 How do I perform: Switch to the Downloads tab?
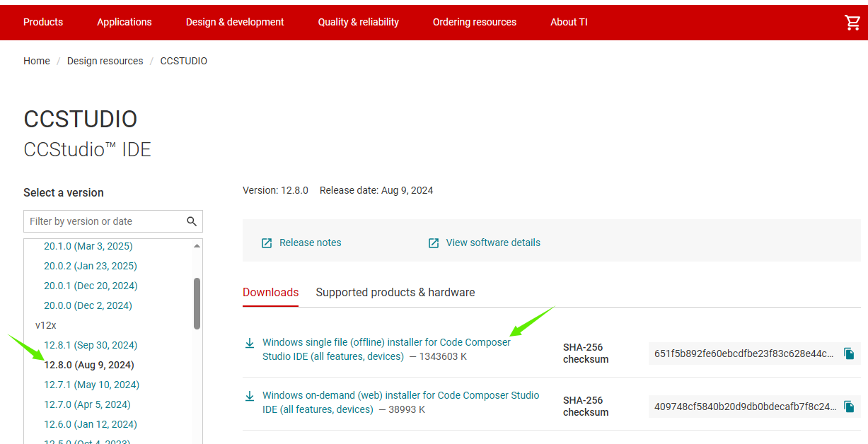pyautogui.click(x=270, y=292)
